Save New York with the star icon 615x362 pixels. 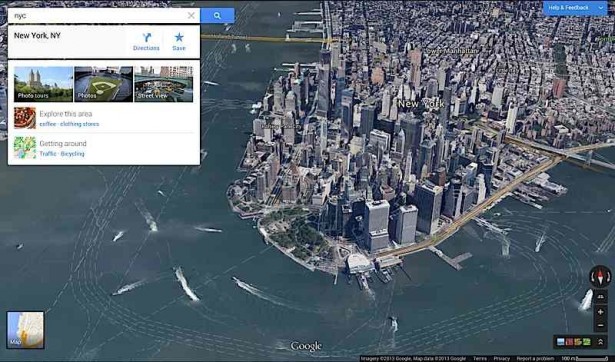coord(179,42)
